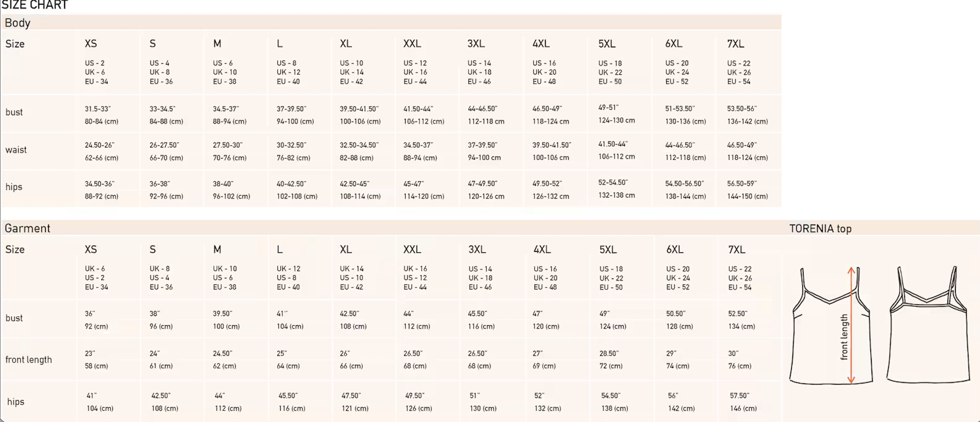This screenshot has width=980, height=422.
Task: Select the 7XL column in Body table
Action: 735,44
